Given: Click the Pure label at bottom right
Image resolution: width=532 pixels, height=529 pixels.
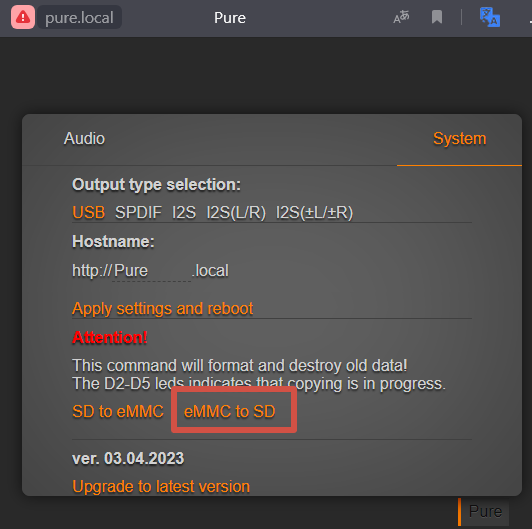Looking at the screenshot, I should click(x=485, y=511).
